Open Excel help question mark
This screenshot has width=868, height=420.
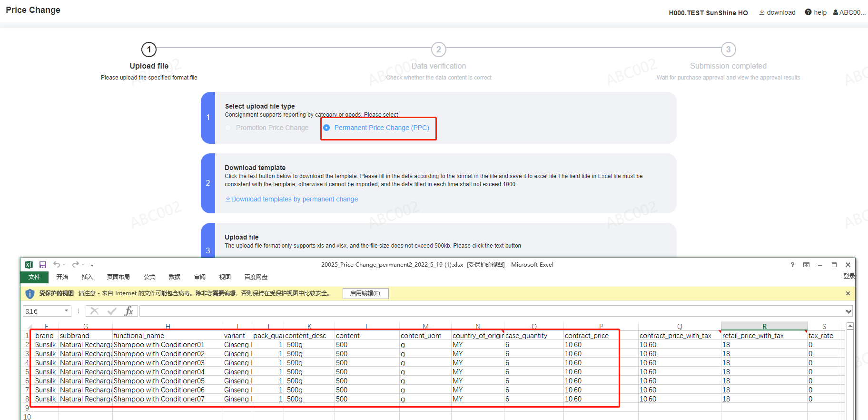point(792,265)
